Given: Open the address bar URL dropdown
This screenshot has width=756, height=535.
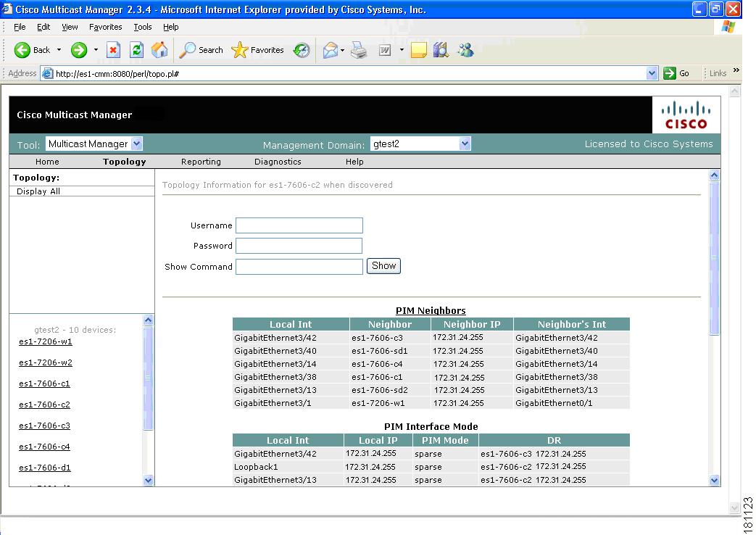Looking at the screenshot, I should (652, 73).
